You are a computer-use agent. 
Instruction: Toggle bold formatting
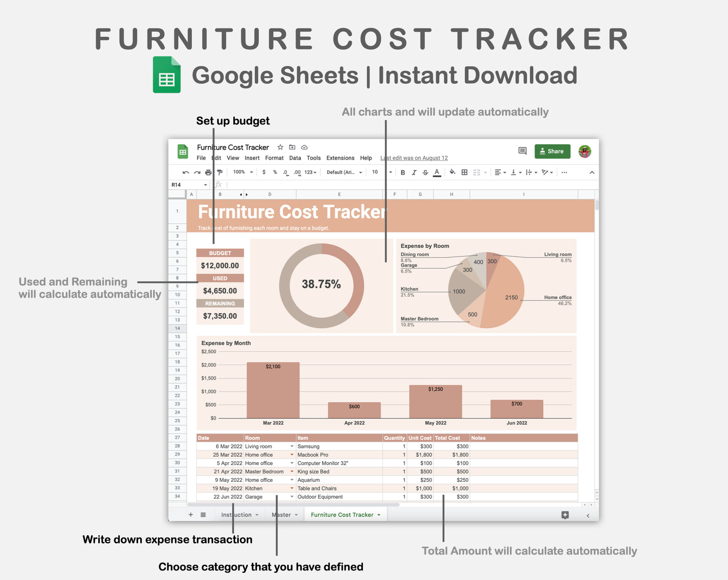click(x=403, y=173)
